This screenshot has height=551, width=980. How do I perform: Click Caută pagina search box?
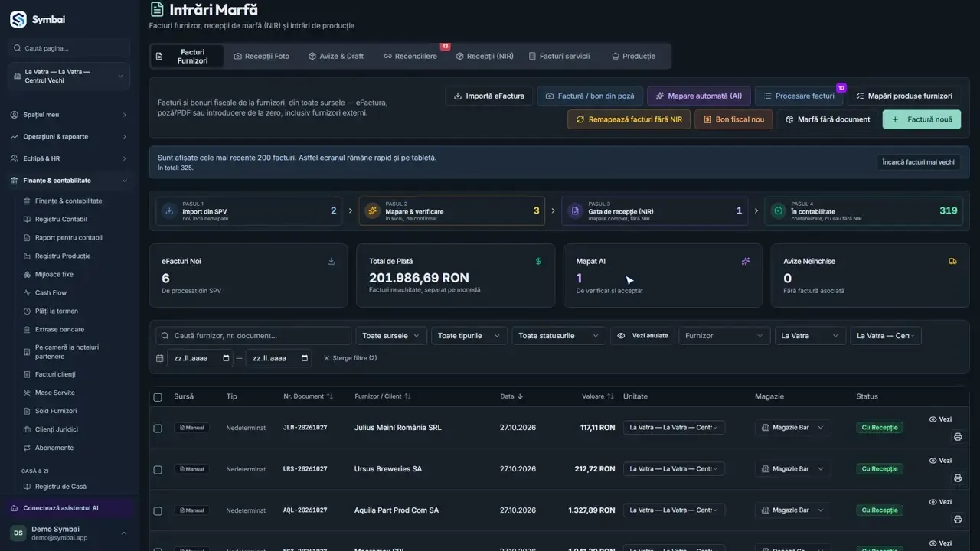[x=69, y=48]
